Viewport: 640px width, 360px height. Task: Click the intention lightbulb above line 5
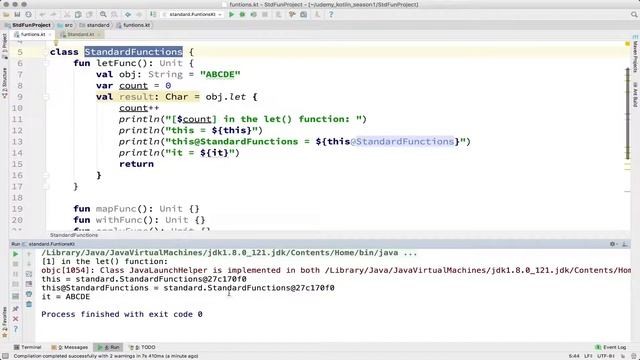pos(56,42)
